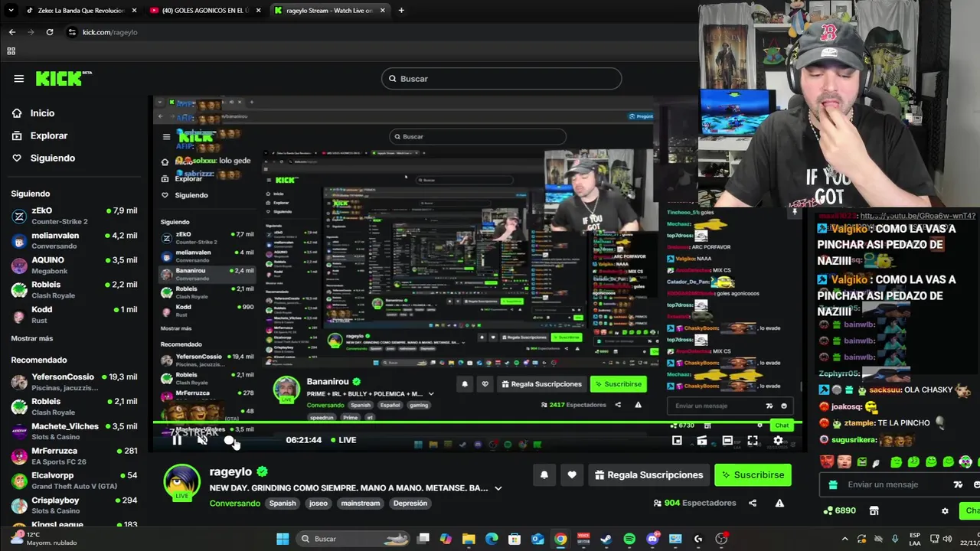Open the browser apps grid icon
The width and height of the screenshot is (980, 551).
pyautogui.click(x=11, y=51)
